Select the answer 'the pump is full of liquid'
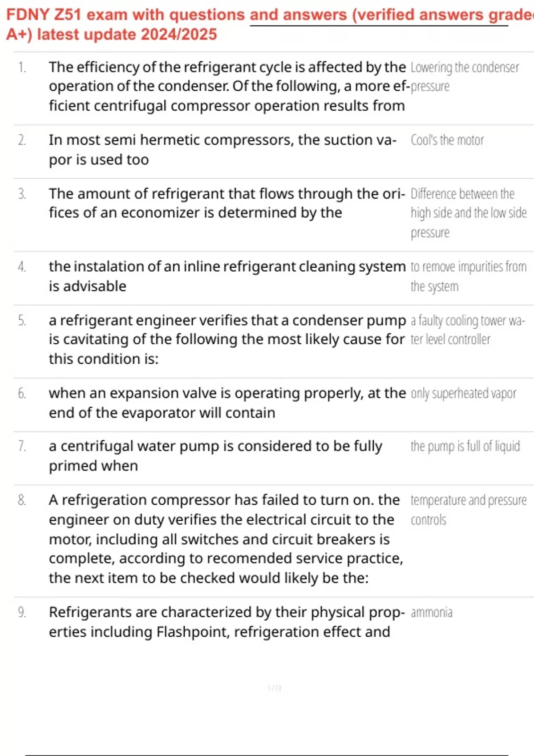Screen dimensions: 534x756 [465, 446]
